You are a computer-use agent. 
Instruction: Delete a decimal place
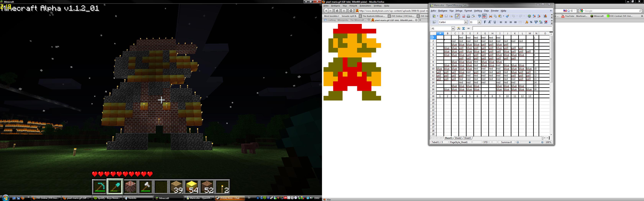tap(546, 22)
